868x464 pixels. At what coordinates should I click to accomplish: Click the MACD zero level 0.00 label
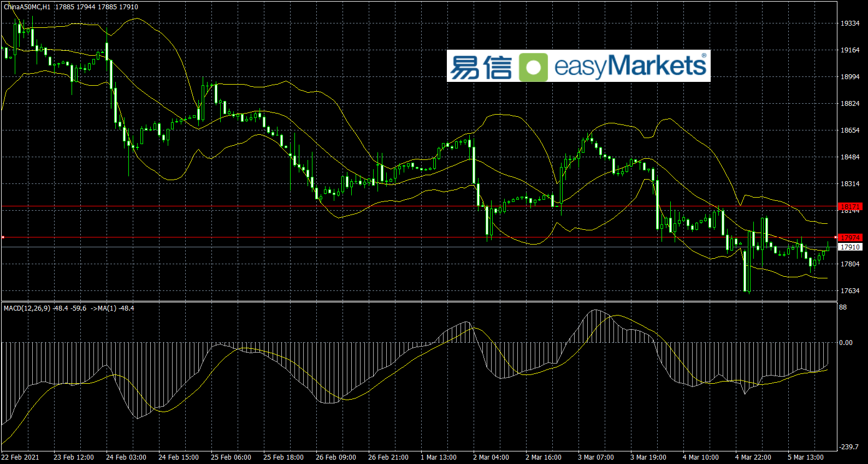pos(846,343)
